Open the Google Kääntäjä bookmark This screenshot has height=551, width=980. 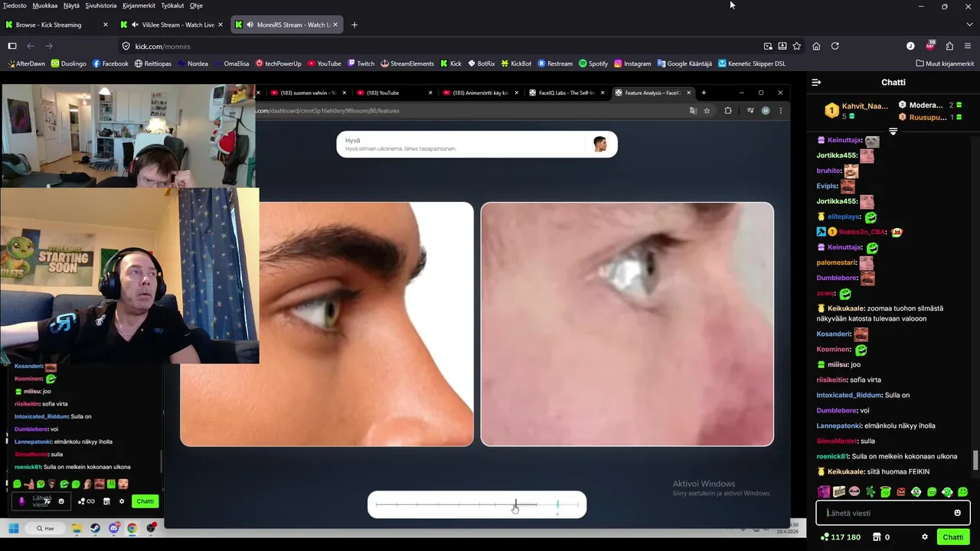tap(684, 64)
